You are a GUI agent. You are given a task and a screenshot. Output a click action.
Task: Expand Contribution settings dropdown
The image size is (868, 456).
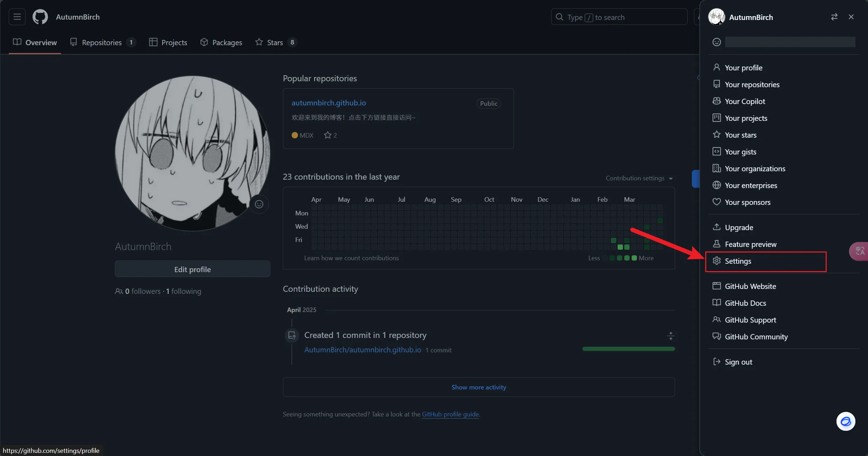click(x=639, y=178)
